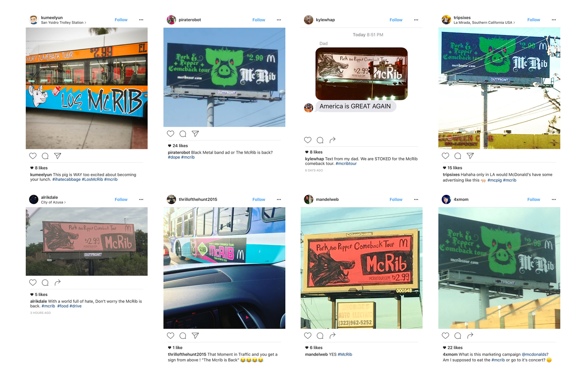The height and width of the screenshot is (383, 588).
Task: Send tripsixes' post via paper plane icon
Action: [x=470, y=156]
